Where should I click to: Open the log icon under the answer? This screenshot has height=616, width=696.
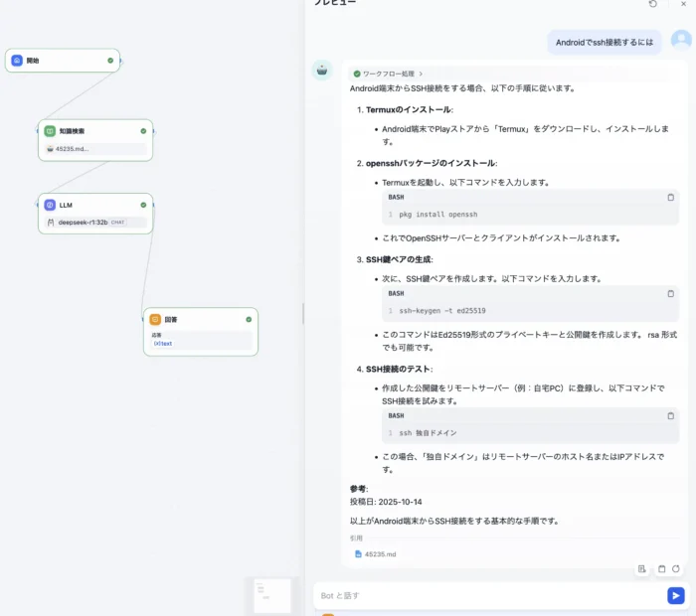(x=643, y=569)
